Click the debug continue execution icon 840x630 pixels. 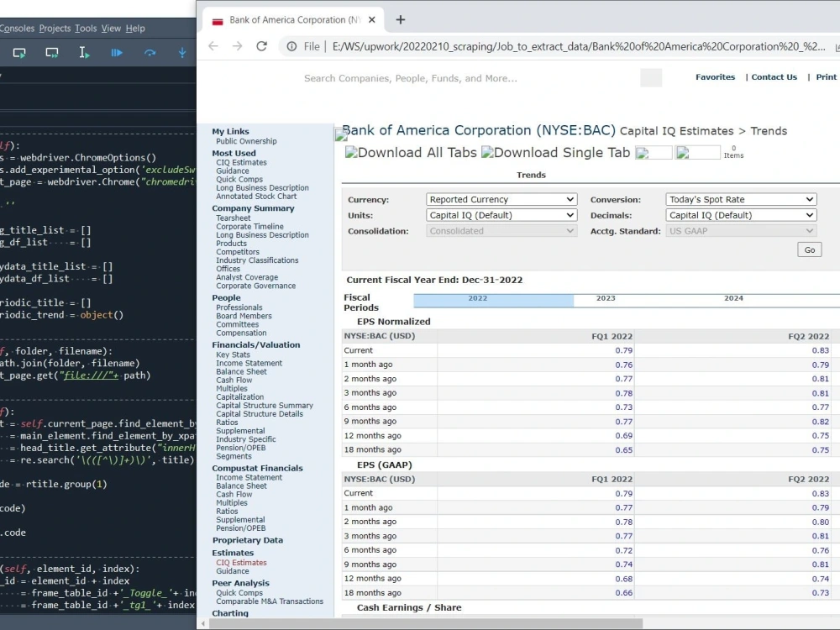pos(117,52)
